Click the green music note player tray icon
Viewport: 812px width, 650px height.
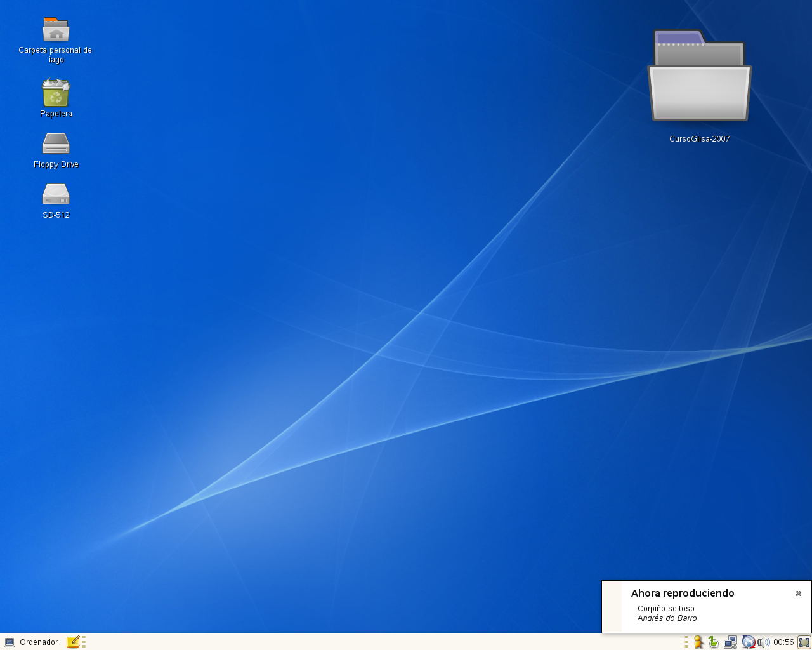[x=714, y=642]
